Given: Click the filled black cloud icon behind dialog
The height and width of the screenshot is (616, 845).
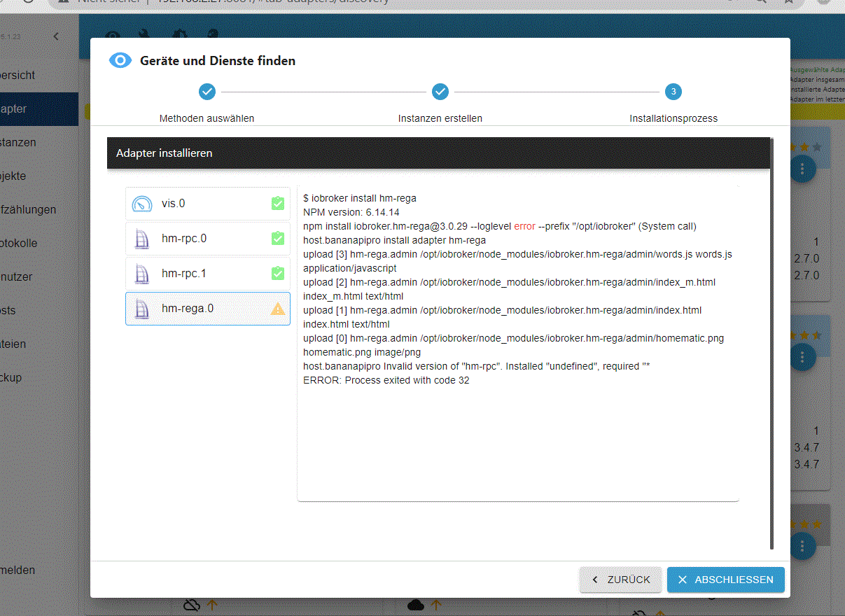Looking at the screenshot, I should click(416, 605).
